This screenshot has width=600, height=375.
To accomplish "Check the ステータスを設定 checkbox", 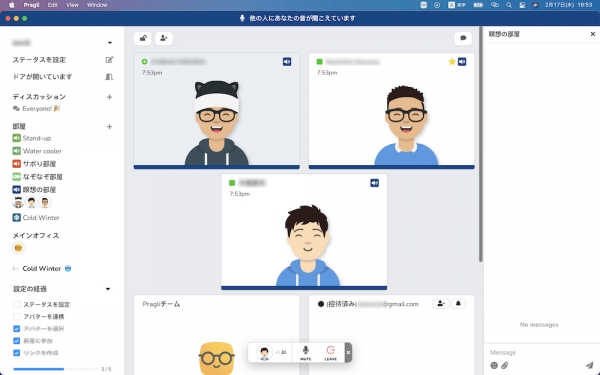I will pyautogui.click(x=16, y=305).
